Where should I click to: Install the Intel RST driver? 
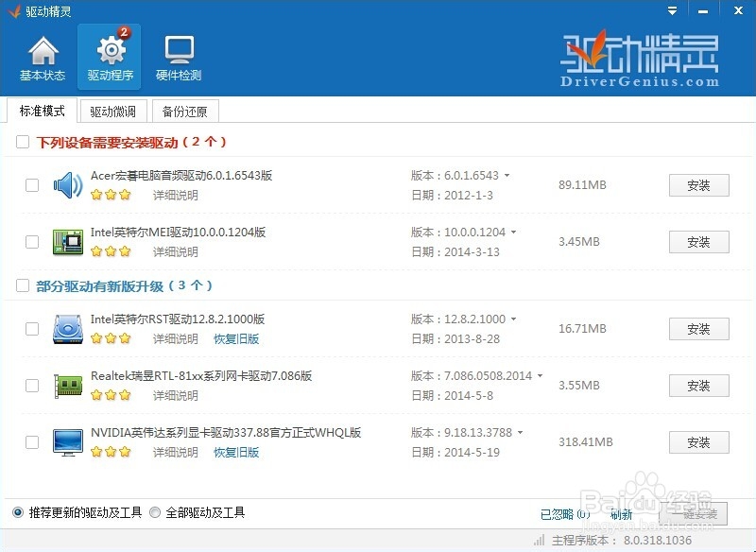[698, 329]
